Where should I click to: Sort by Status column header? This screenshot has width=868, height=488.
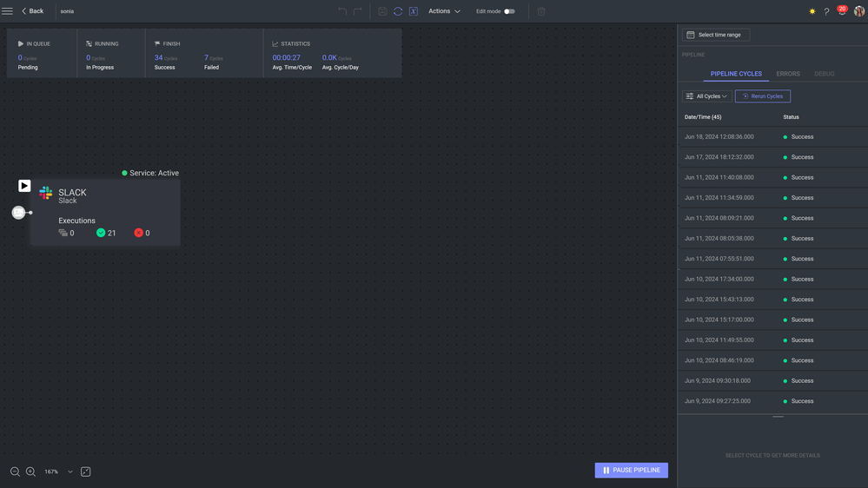click(791, 117)
